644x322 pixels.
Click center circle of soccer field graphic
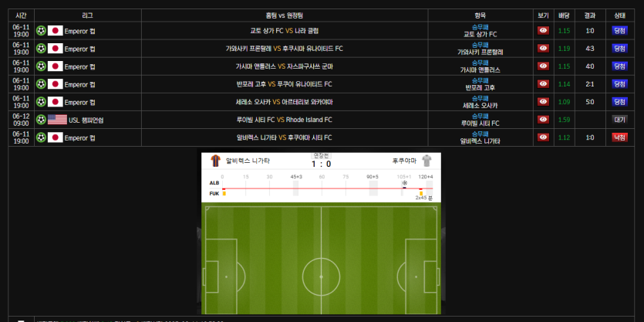tap(321, 276)
